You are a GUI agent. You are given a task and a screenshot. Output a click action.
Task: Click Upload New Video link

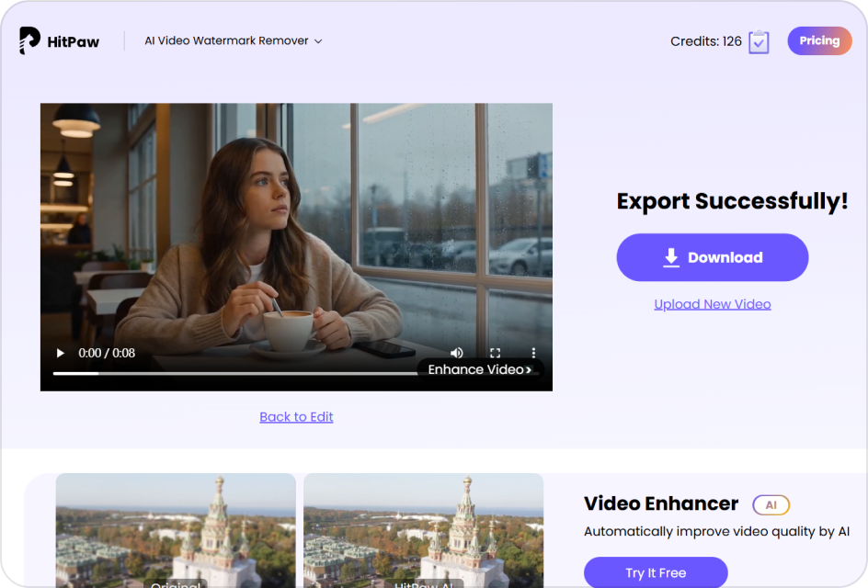pyautogui.click(x=713, y=304)
